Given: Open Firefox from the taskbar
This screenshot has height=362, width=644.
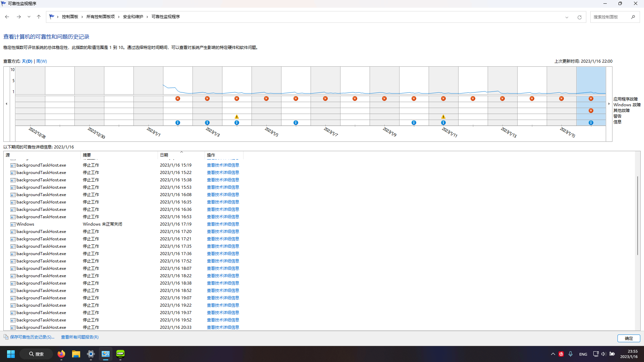Looking at the screenshot, I should 61,354.
